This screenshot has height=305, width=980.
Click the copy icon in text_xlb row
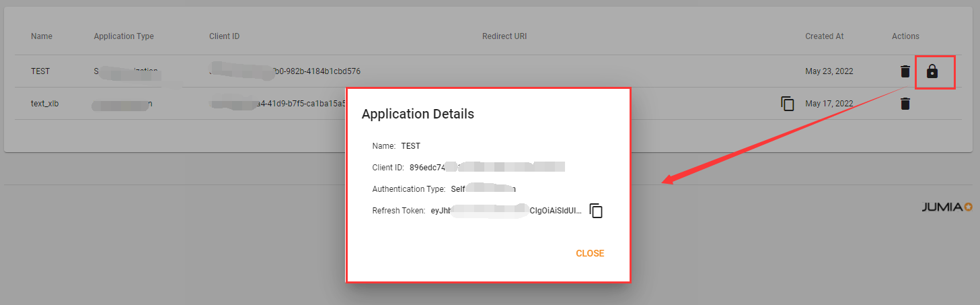click(788, 104)
